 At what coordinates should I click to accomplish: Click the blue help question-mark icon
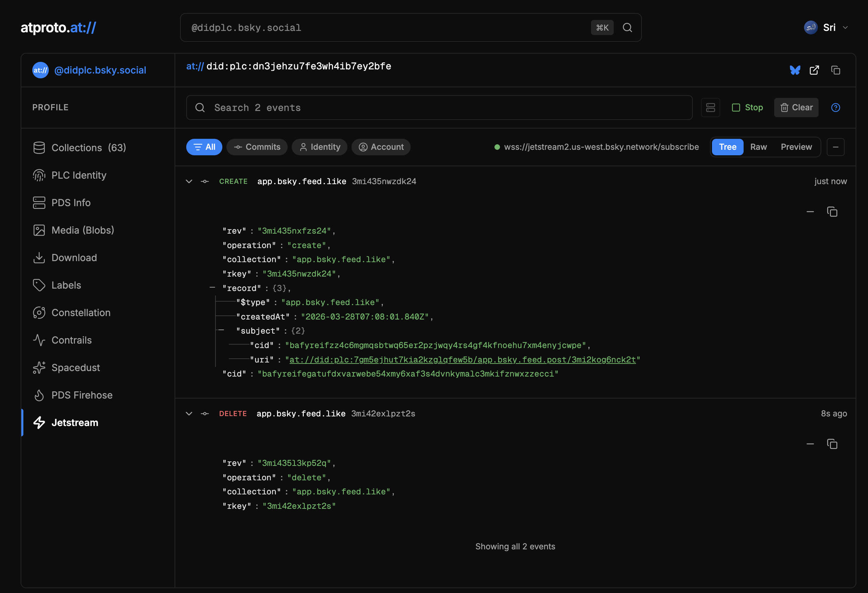835,108
